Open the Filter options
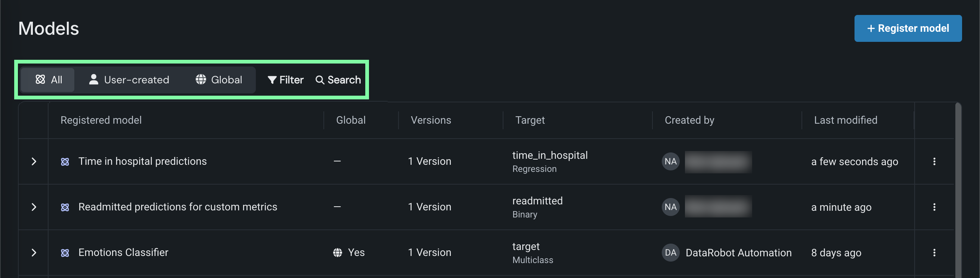Screen dimensions: 980x278 pyautogui.click(x=285, y=80)
